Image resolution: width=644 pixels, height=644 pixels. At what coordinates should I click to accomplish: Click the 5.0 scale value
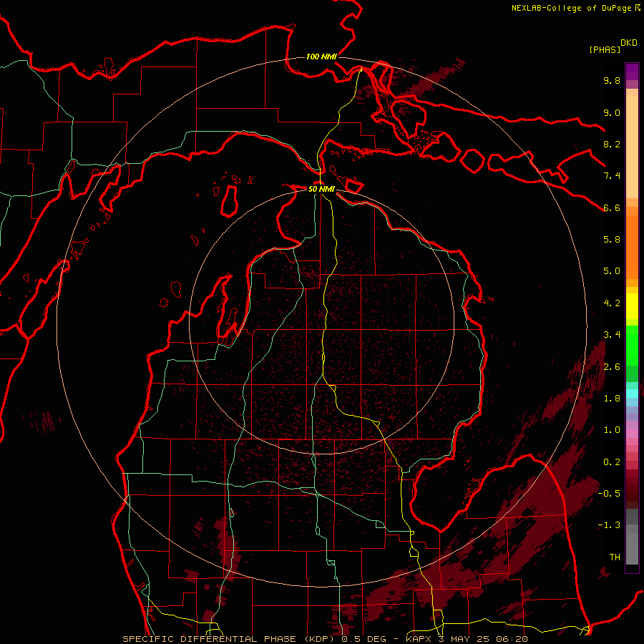(x=612, y=271)
